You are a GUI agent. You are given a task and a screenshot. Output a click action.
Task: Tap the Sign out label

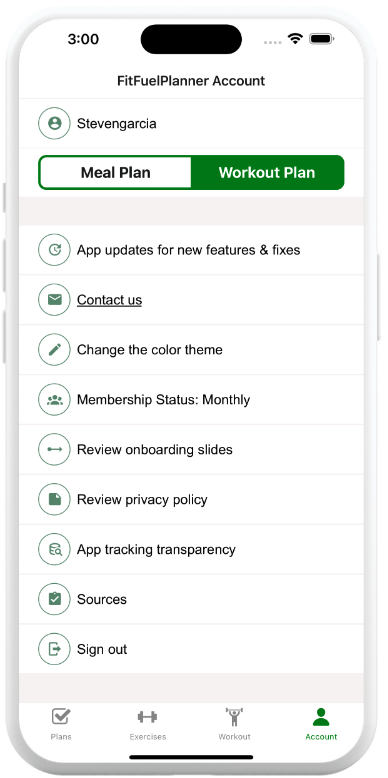point(102,649)
